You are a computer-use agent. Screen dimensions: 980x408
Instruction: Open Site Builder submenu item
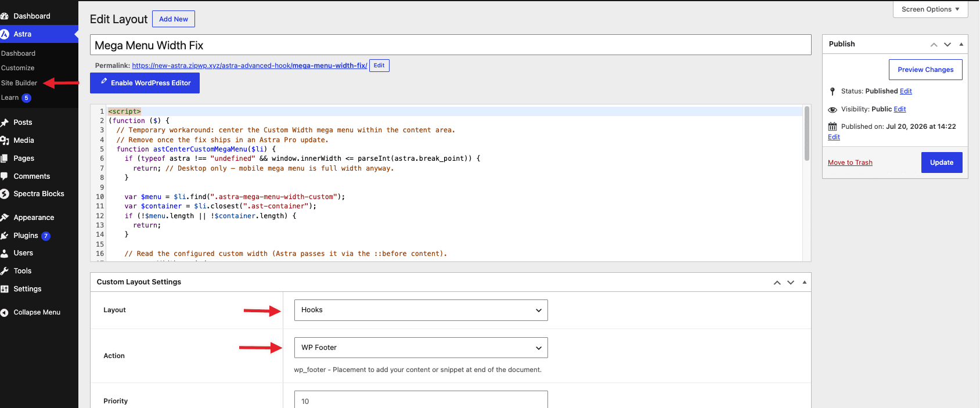pos(19,83)
